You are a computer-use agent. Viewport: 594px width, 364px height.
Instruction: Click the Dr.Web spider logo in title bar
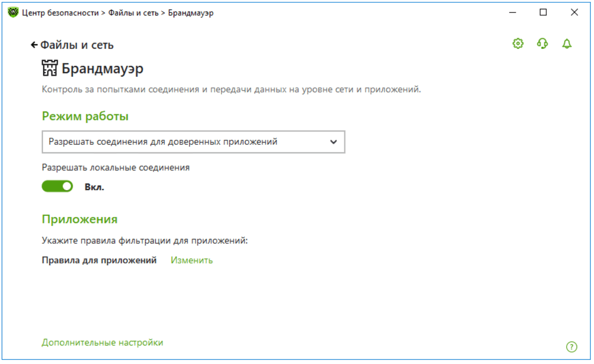13,12
